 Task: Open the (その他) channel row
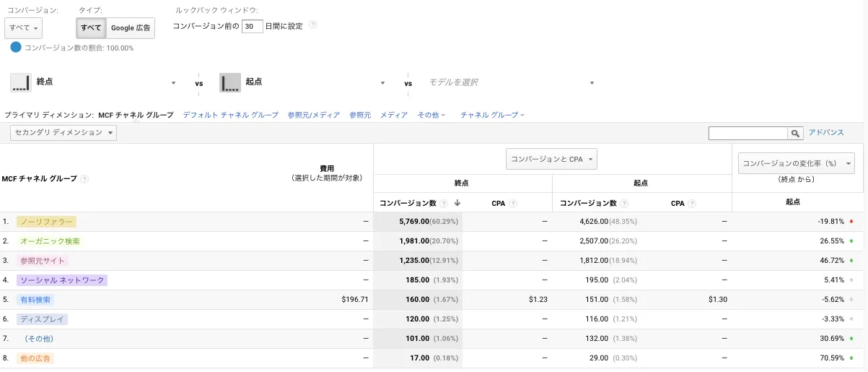pos(39,339)
